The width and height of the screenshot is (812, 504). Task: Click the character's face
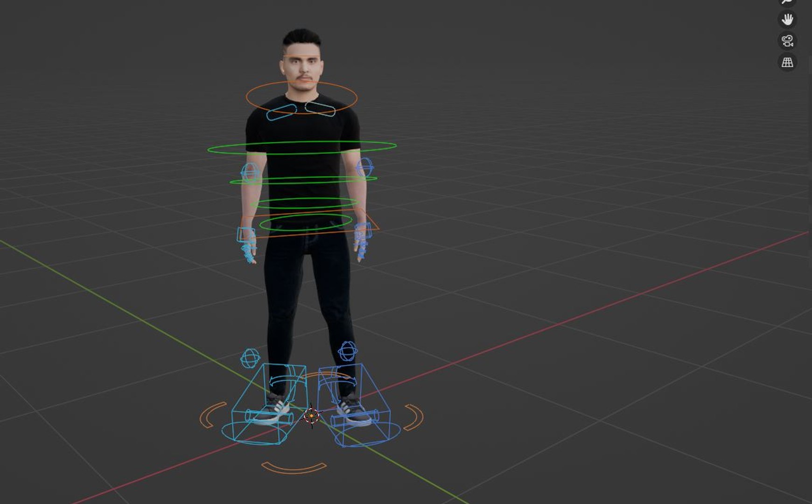point(302,69)
